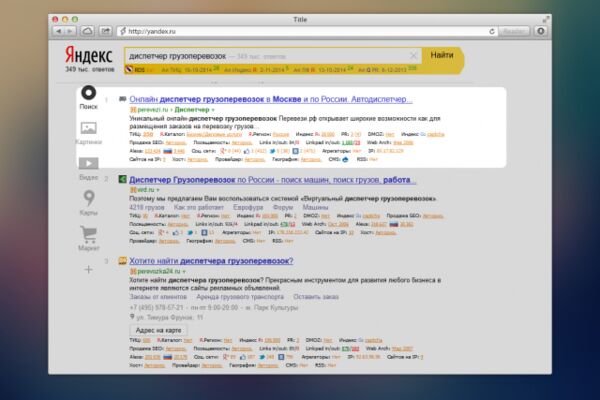600x400 pixels.
Task: Expand the vrd.ru green arrow dropdown
Action: coord(158,190)
